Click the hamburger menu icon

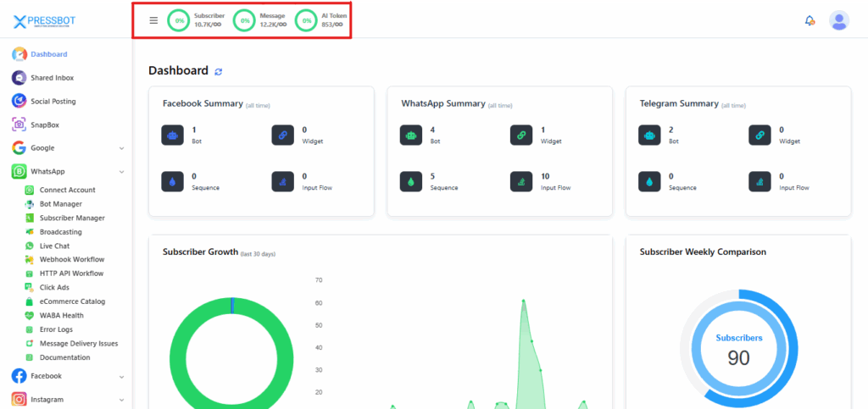(153, 20)
